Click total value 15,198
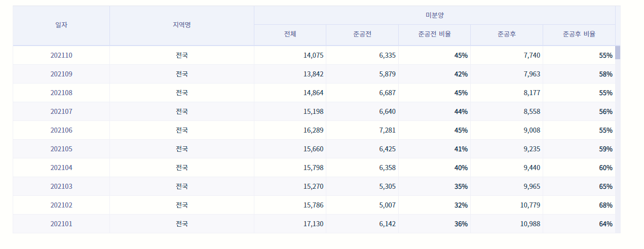644x249 pixels. point(313,111)
